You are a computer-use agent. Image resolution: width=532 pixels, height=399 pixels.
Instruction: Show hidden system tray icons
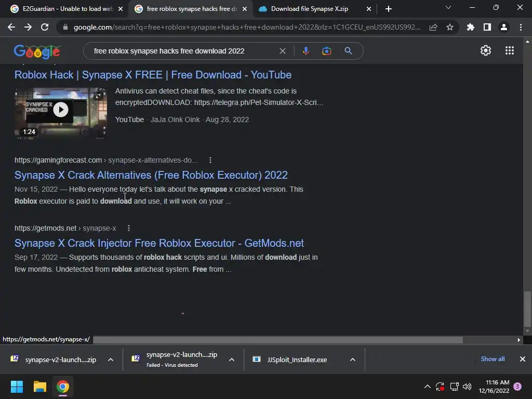(427, 387)
